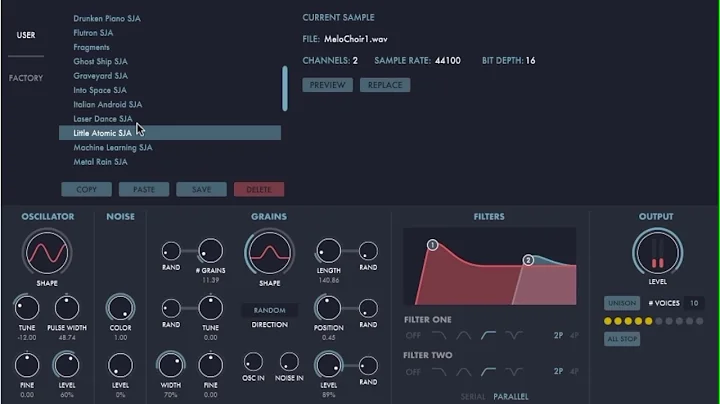Image resolution: width=720 pixels, height=404 pixels.
Task: Click the Replace sample button
Action: coord(385,85)
